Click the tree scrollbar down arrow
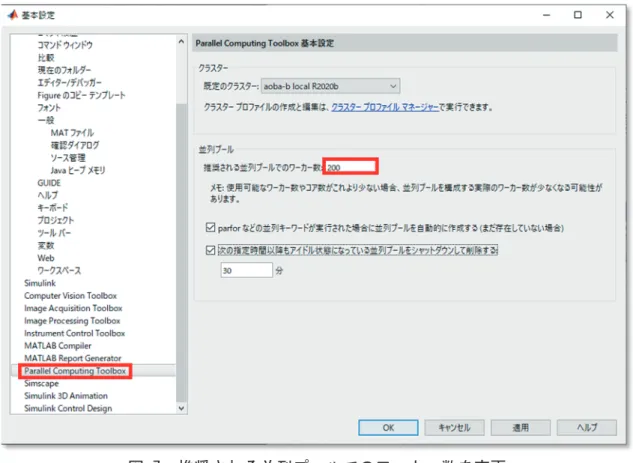 coord(181,408)
